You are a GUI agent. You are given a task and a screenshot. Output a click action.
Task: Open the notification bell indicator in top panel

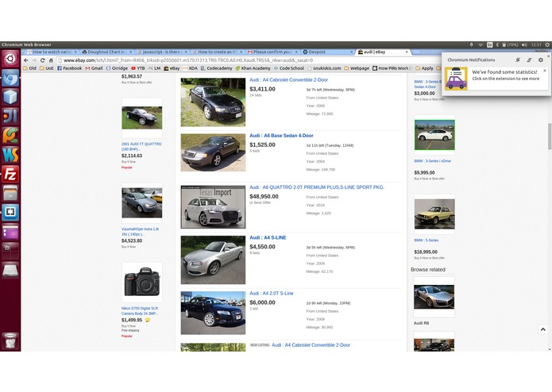(x=471, y=44)
